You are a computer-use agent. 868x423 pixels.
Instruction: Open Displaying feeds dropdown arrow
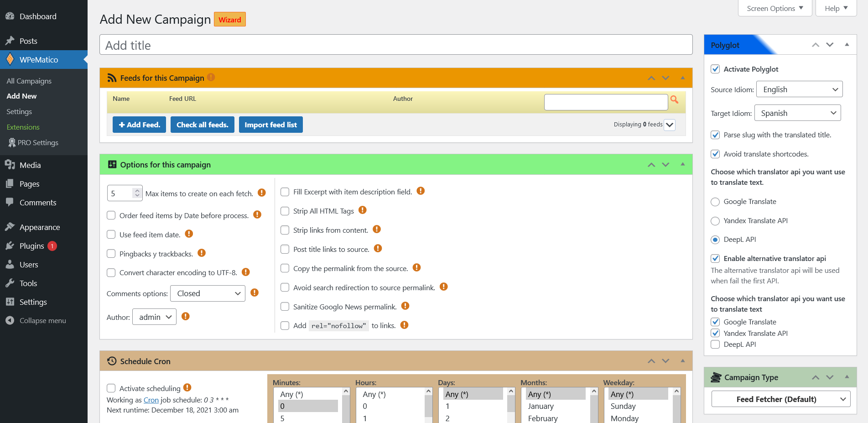click(x=670, y=125)
